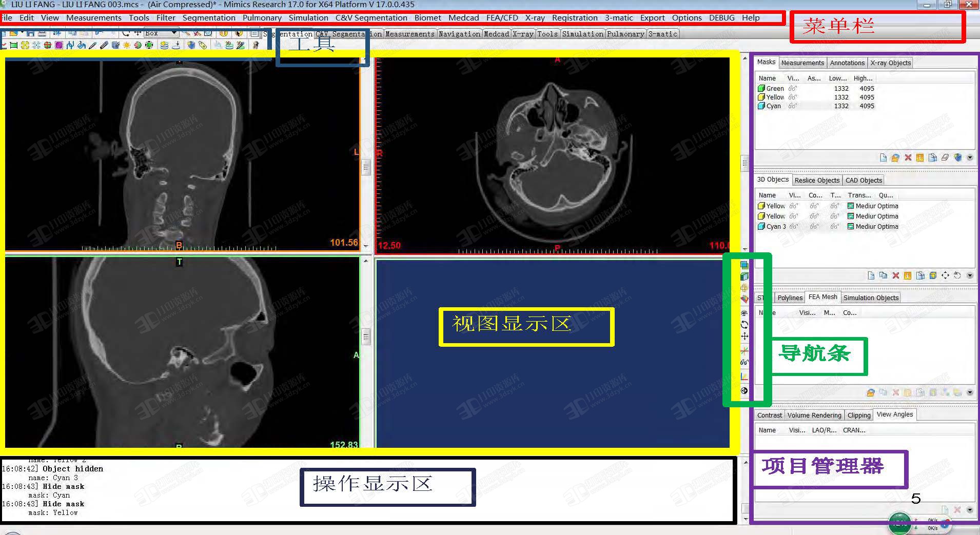Toggle visibility of Cyan 3 3D object

point(794,226)
